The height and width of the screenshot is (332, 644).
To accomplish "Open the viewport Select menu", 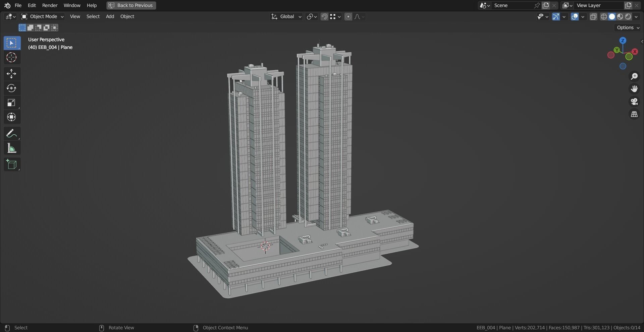I will 93,16.
